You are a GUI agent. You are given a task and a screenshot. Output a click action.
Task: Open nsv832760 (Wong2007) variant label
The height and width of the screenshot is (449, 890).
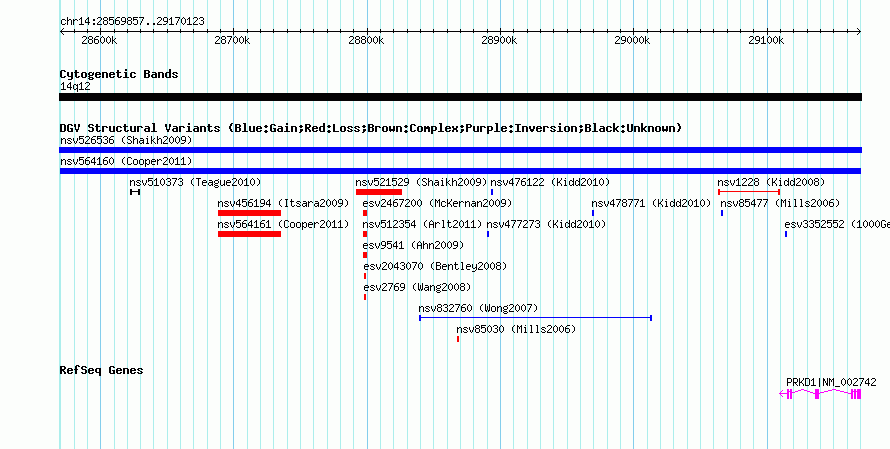tap(478, 308)
